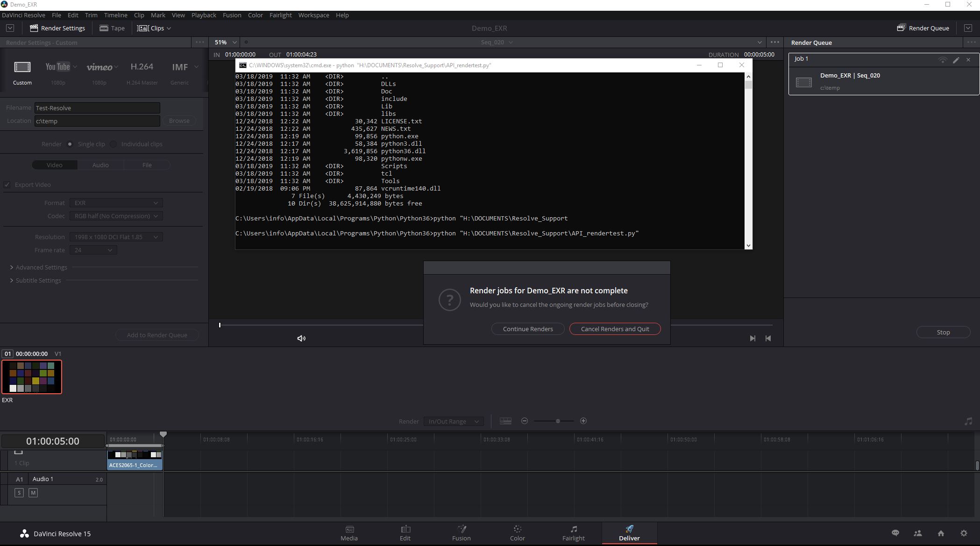Open Format dropdown for EXR

point(115,202)
